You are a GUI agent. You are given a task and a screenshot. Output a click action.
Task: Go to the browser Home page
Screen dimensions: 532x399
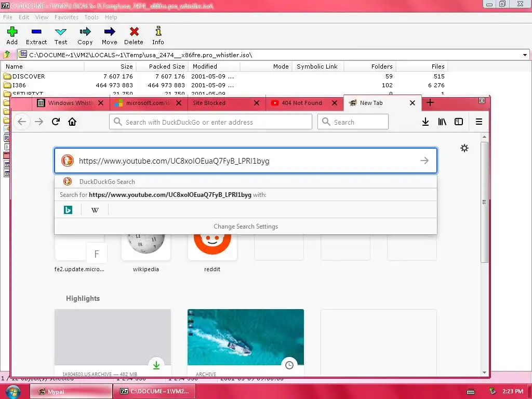[72, 122]
